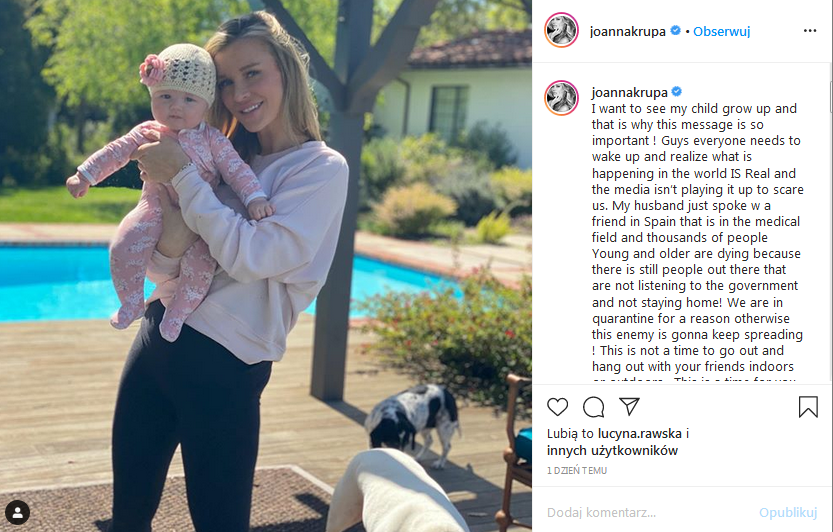Open the three-dot more options menu
The width and height of the screenshot is (833, 532).
[810, 31]
